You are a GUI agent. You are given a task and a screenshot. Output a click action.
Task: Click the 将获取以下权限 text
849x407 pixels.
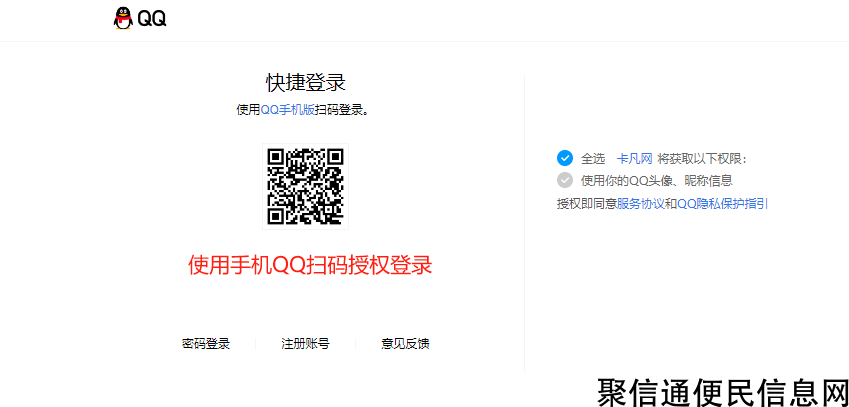pos(702,159)
